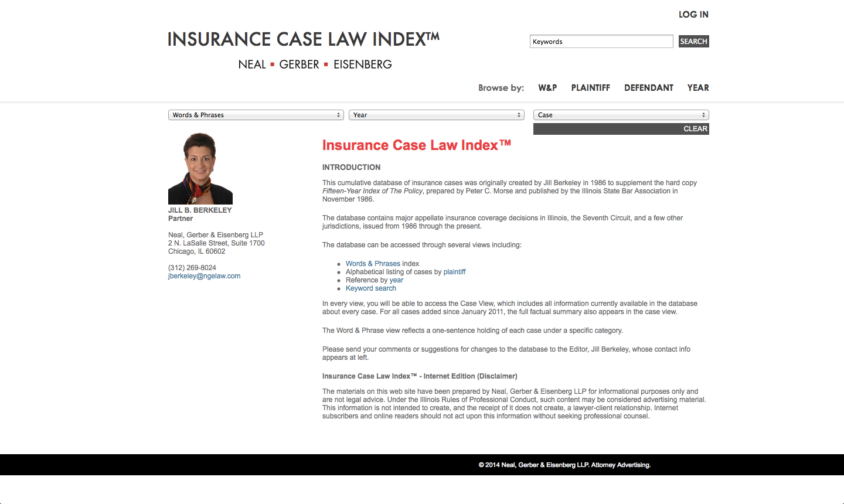Follow the Reference by year link
The height and width of the screenshot is (504, 844).
pyautogui.click(x=396, y=280)
